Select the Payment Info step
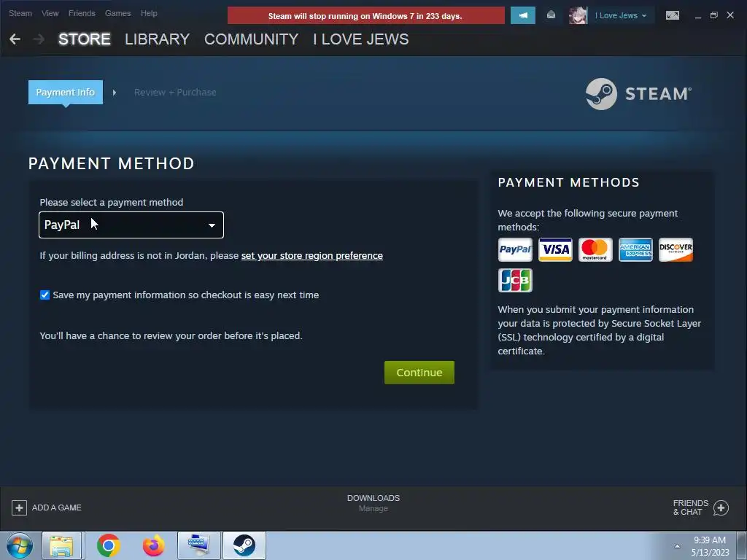This screenshot has width=747, height=560. (x=65, y=92)
